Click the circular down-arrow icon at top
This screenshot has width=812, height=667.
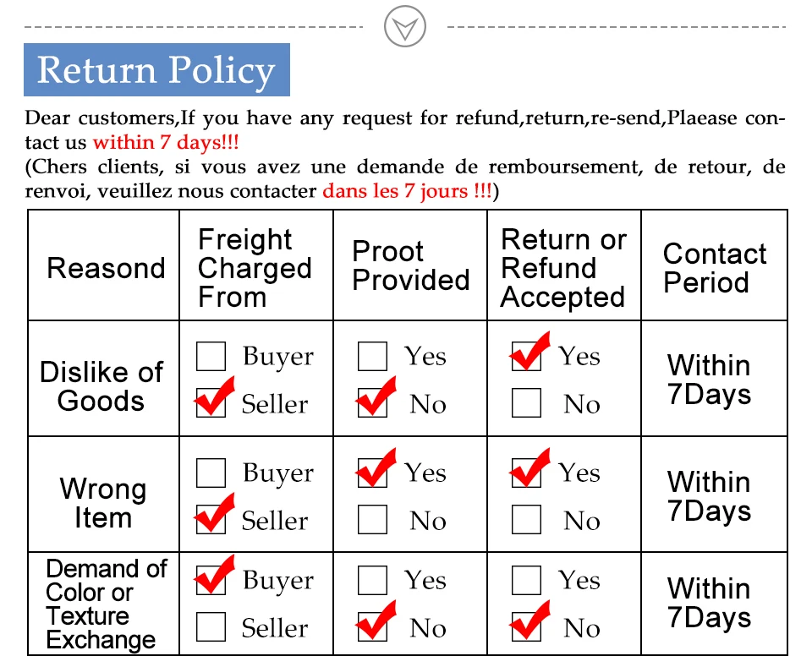point(405,26)
